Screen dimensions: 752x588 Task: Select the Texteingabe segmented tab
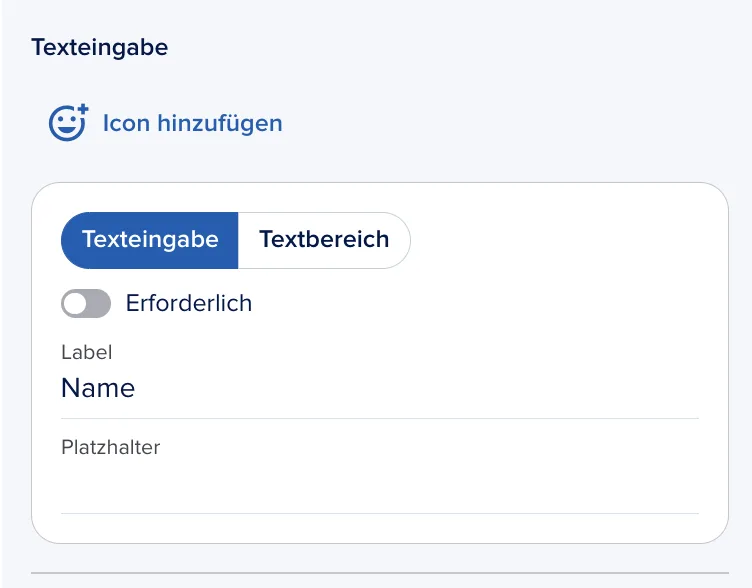[150, 240]
